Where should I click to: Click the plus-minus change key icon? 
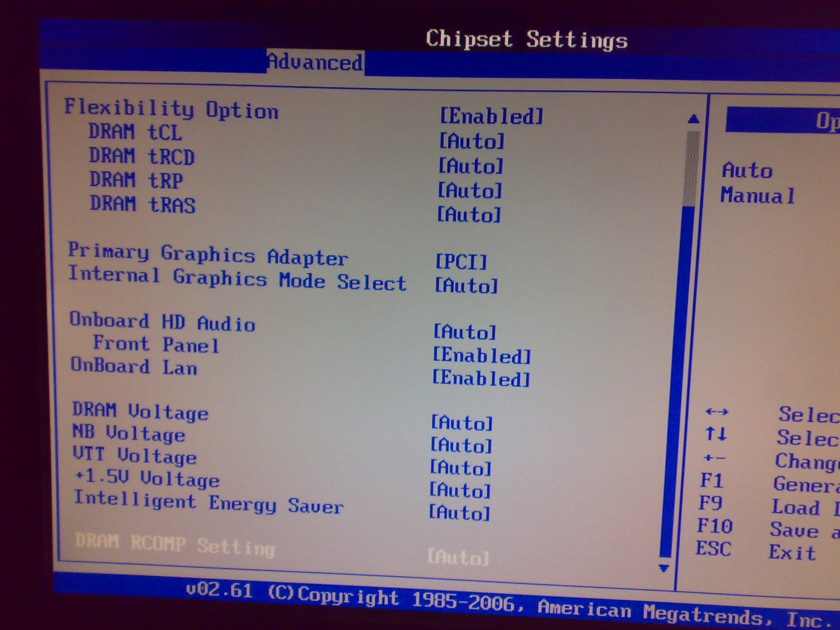[714, 457]
